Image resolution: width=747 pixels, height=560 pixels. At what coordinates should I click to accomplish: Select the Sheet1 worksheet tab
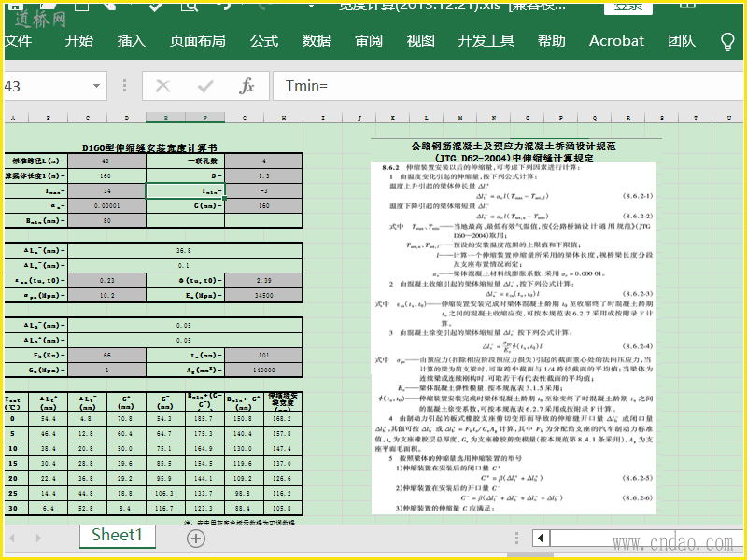tap(118, 535)
